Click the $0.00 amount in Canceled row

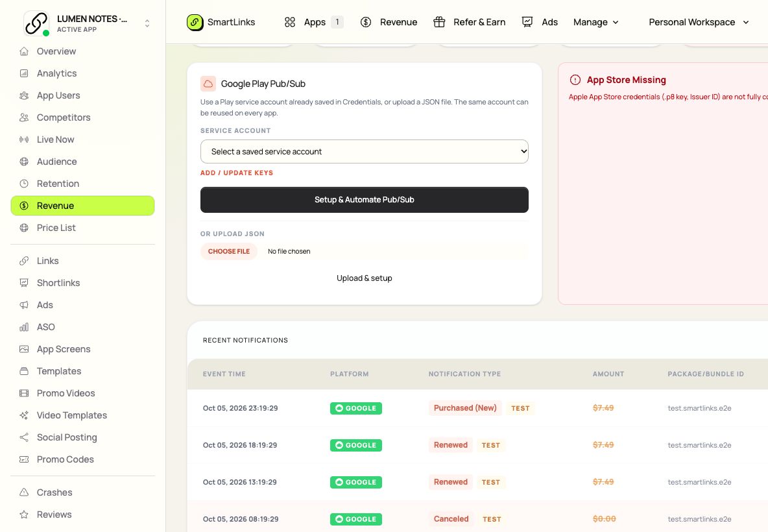605,519
